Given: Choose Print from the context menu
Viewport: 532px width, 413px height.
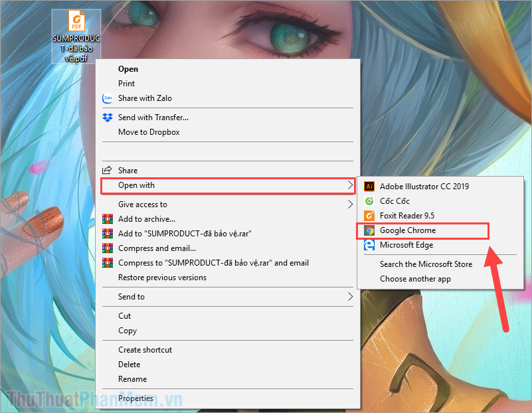Looking at the screenshot, I should pyautogui.click(x=228, y=84).
